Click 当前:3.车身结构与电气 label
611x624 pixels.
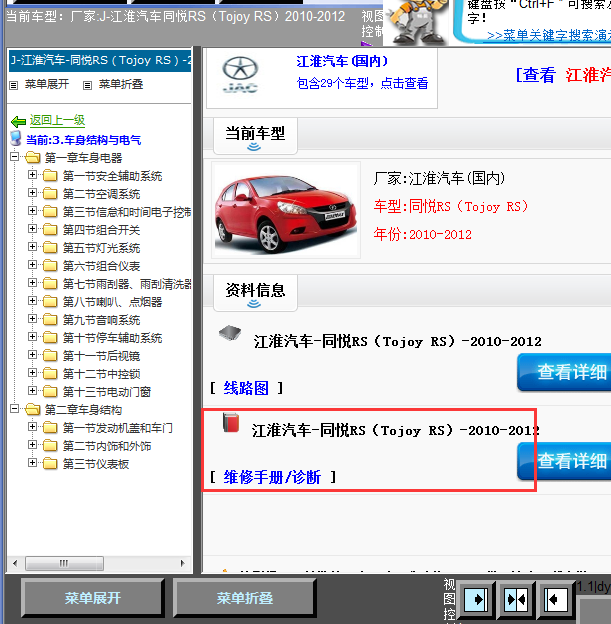[84, 140]
